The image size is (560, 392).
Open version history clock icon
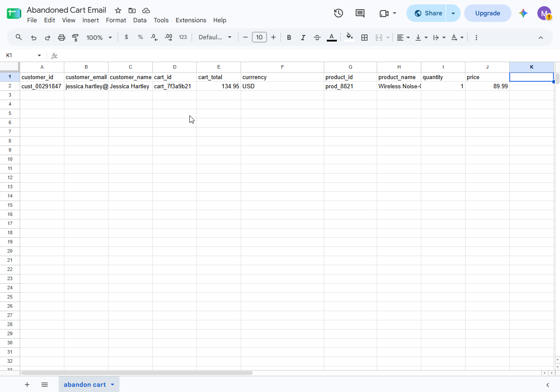pyautogui.click(x=338, y=13)
